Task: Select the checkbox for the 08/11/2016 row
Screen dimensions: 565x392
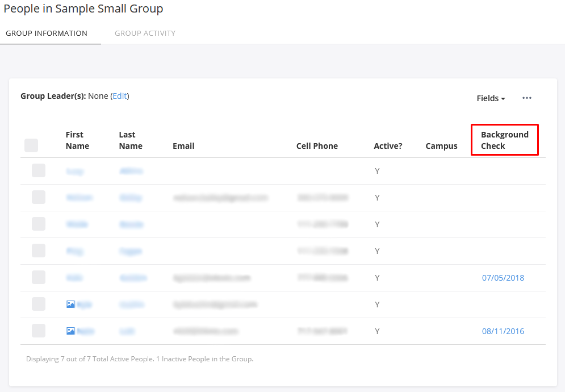Action: coord(39,331)
